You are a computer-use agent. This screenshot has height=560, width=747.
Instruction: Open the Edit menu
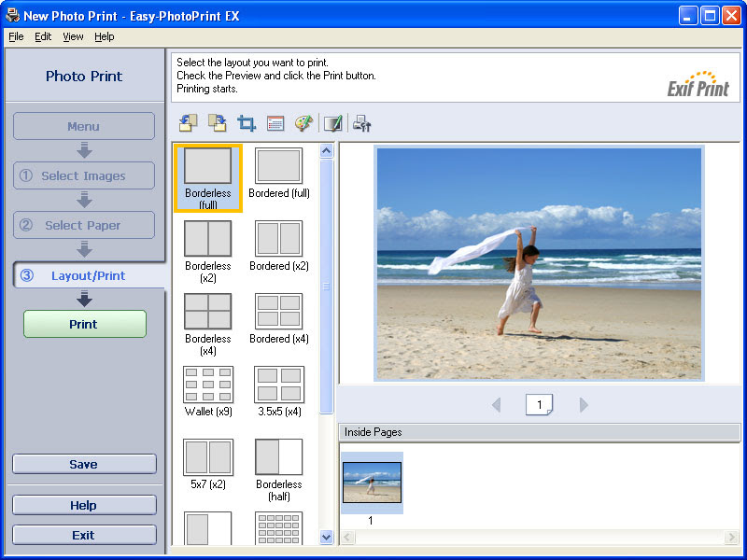pos(43,36)
